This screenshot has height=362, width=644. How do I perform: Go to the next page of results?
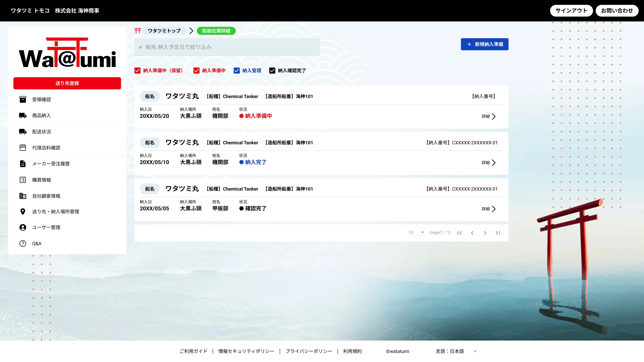(x=485, y=233)
